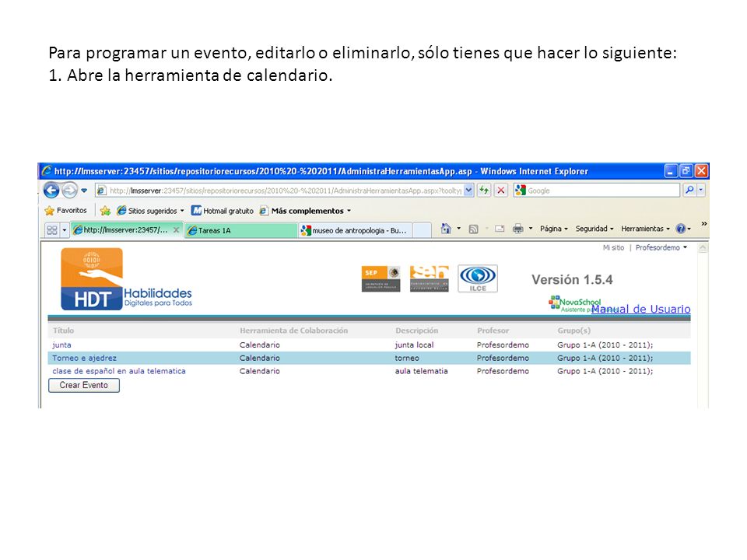
Task: Switch to the Tareas 1A tab
Action: tap(240, 230)
